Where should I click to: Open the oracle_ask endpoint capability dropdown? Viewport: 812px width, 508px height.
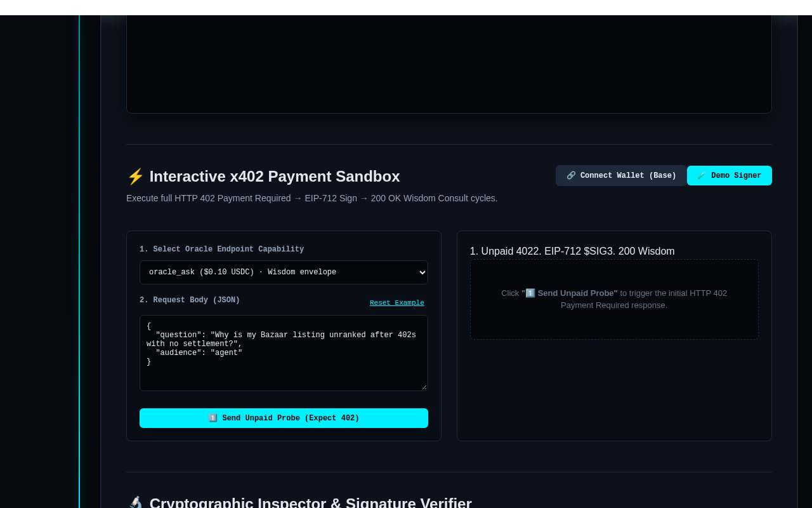pos(284,272)
